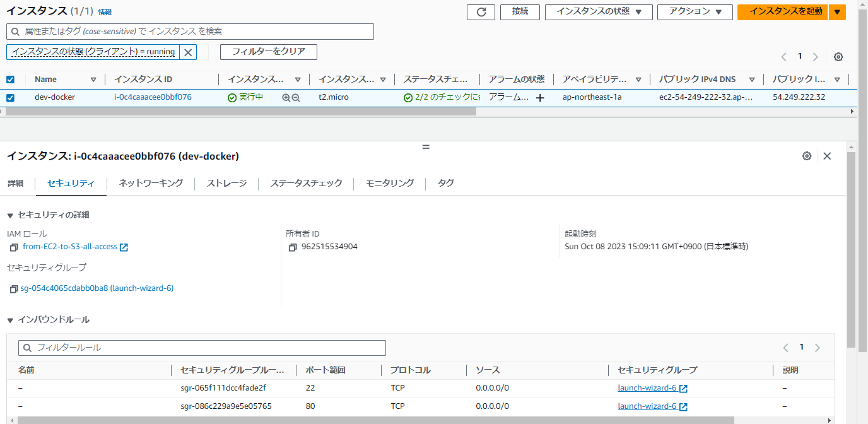Click the フィルターをクリア button
The image size is (868, 424).
(x=268, y=52)
